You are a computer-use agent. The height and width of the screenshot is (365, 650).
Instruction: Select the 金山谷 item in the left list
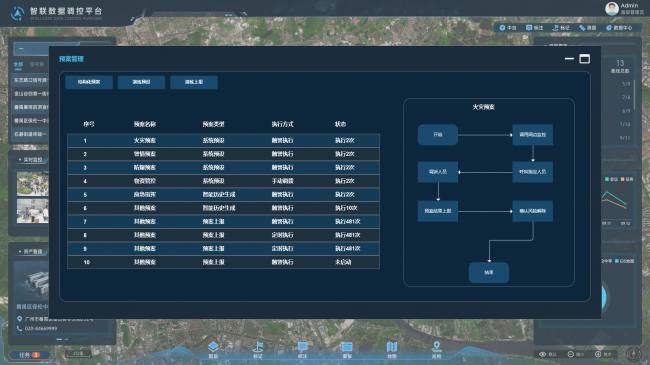tap(31, 94)
